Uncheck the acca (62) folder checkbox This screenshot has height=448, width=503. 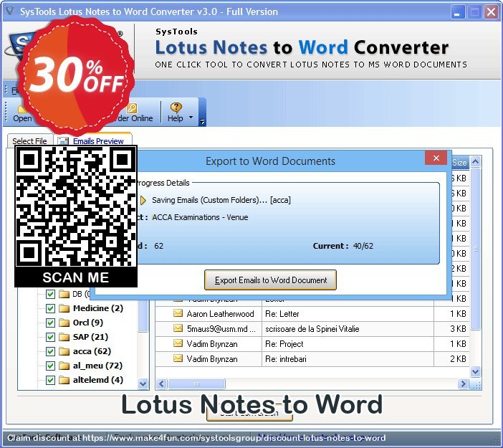click(x=50, y=351)
